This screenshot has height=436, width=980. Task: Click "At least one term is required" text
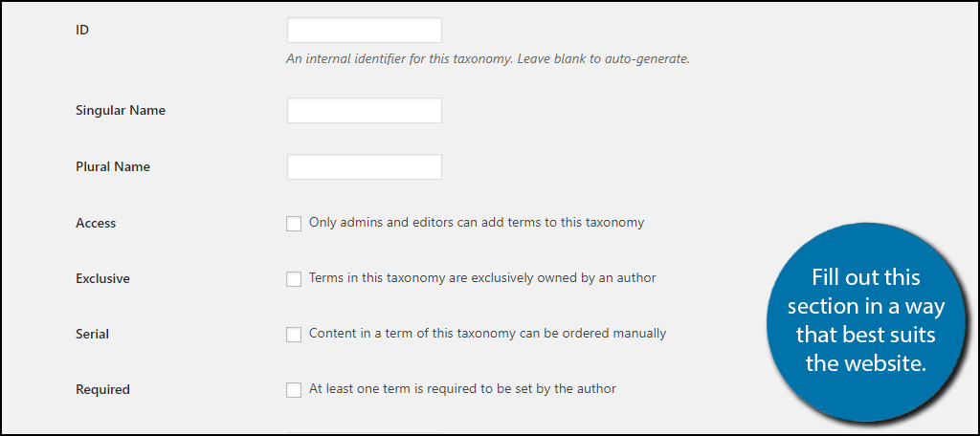[462, 389]
